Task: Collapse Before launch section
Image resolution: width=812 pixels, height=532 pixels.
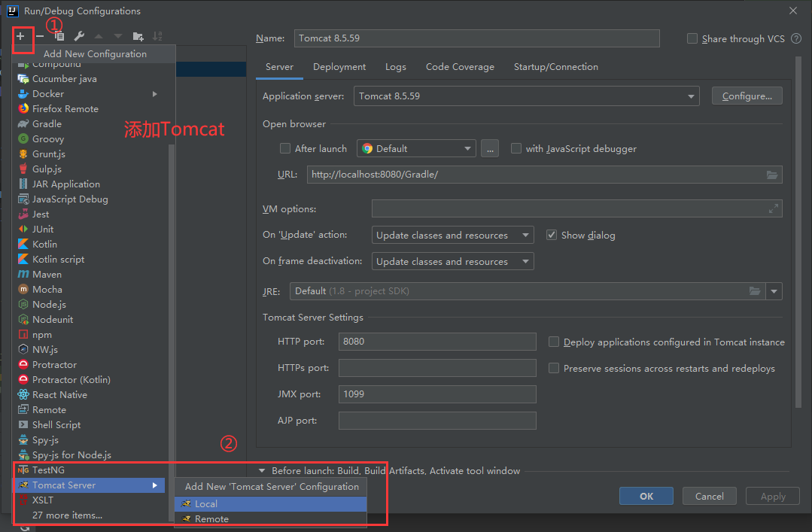Action: pos(262,471)
